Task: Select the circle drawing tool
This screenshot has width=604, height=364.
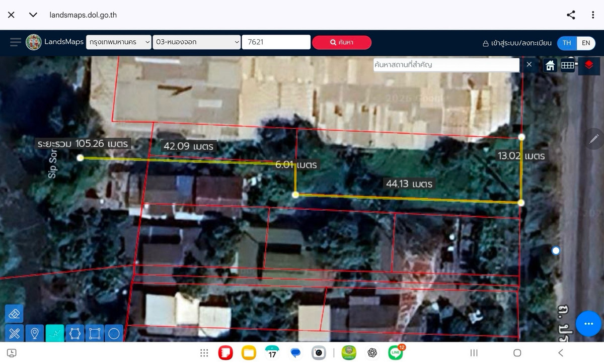Action: (114, 333)
